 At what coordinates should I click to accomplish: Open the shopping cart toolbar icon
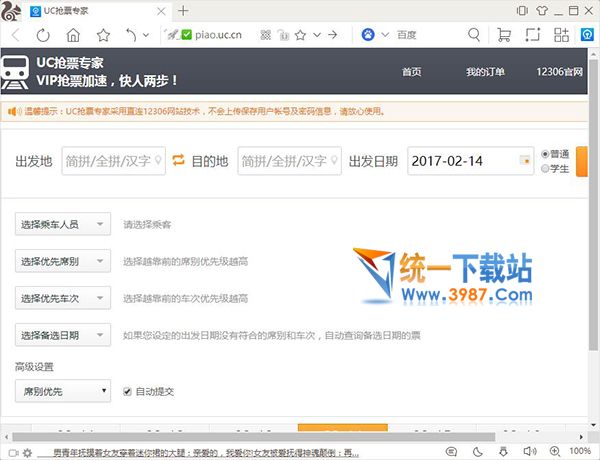503,35
